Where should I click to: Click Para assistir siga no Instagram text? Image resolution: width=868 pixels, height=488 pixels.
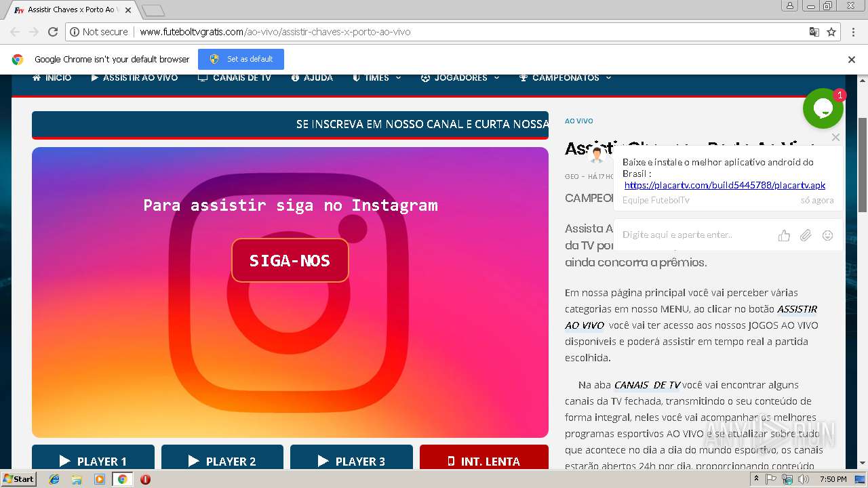pos(290,205)
